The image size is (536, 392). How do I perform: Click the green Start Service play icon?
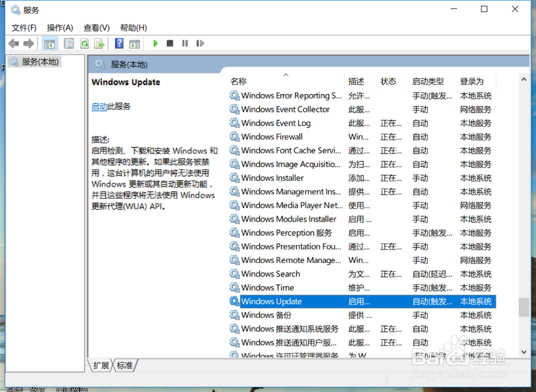click(x=155, y=43)
